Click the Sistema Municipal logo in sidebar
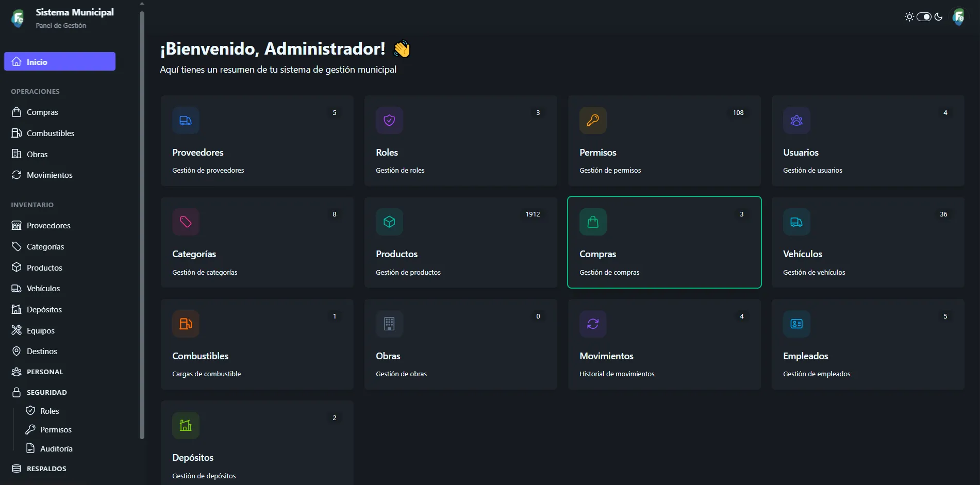The image size is (980, 485). coord(18,19)
